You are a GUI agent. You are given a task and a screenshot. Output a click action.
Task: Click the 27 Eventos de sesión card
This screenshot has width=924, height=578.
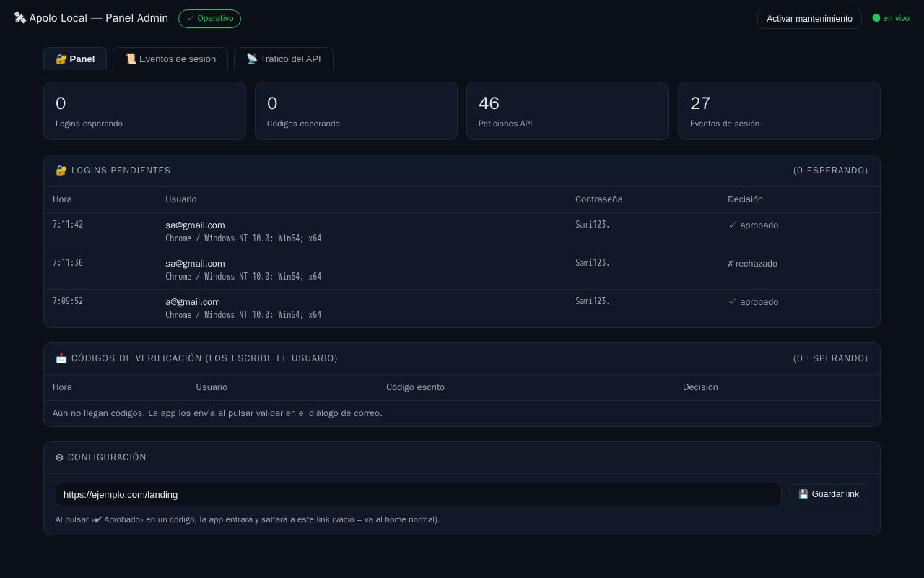click(779, 111)
